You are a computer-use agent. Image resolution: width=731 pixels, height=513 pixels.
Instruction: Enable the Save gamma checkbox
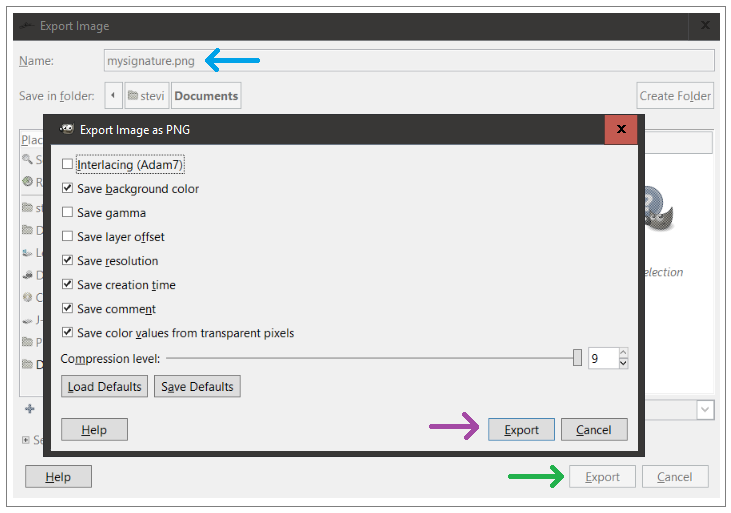tap(68, 213)
